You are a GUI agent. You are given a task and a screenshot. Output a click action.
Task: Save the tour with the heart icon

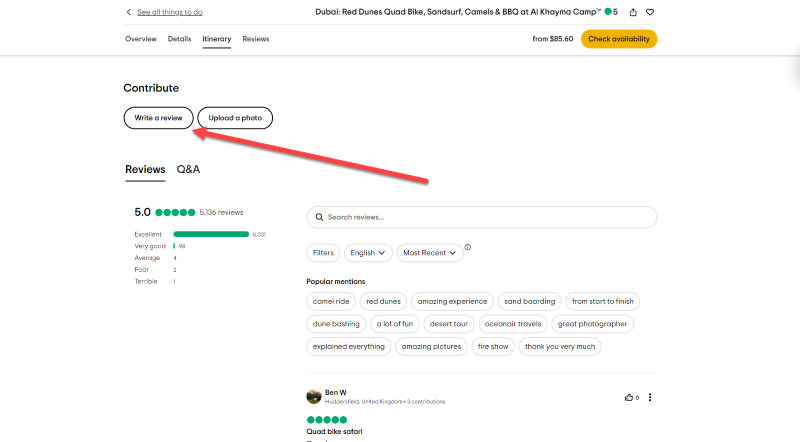(650, 12)
